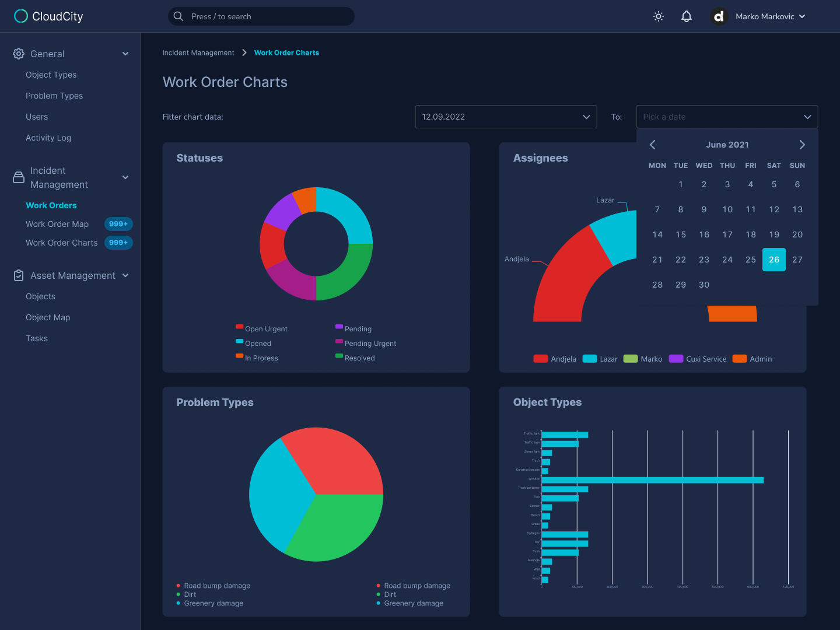Screen dimensions: 840x630
Task: Click the CloudCity logo icon
Action: [21, 16]
